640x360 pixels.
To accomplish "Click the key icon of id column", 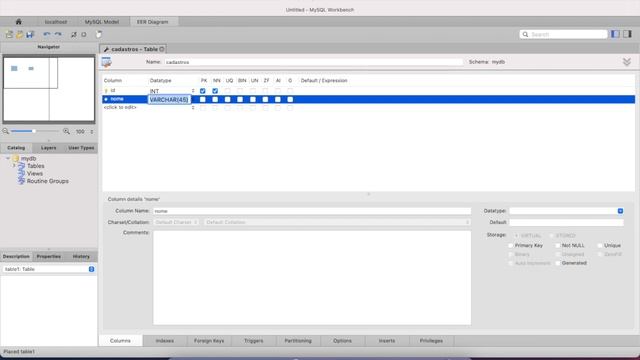I will [x=106, y=91].
